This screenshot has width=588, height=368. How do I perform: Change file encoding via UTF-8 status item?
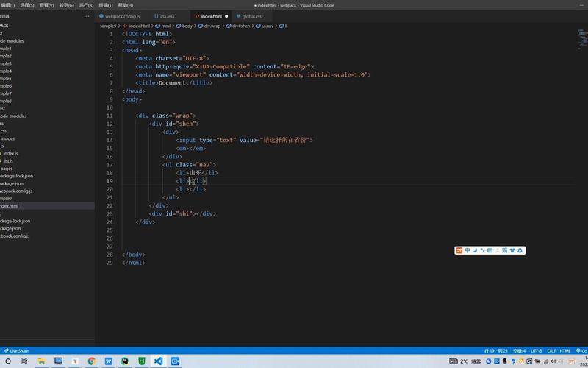coord(537,351)
